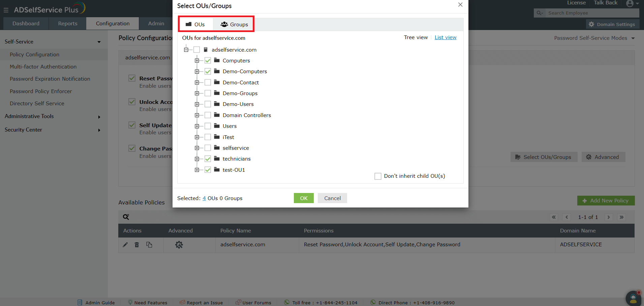Expand the Users OU node
This screenshot has height=306, width=644.
point(197,126)
